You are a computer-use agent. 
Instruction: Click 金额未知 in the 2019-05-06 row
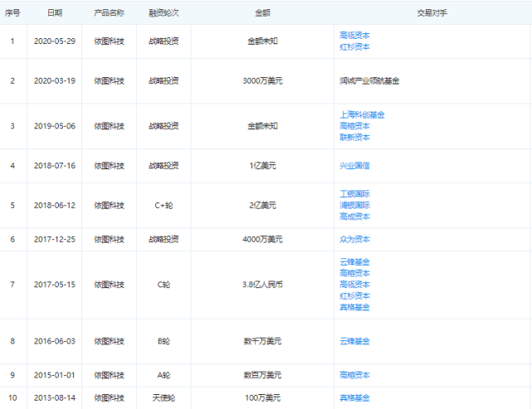tap(262, 126)
